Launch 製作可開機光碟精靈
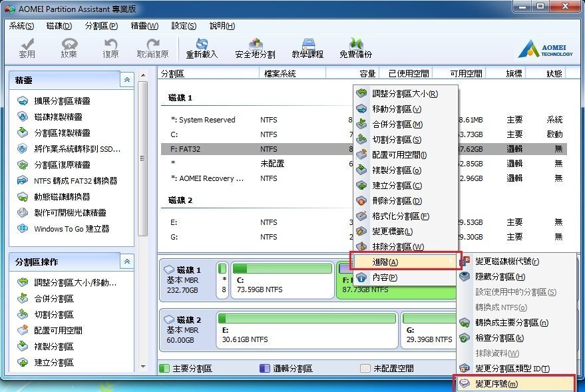 pyautogui.click(x=61, y=212)
